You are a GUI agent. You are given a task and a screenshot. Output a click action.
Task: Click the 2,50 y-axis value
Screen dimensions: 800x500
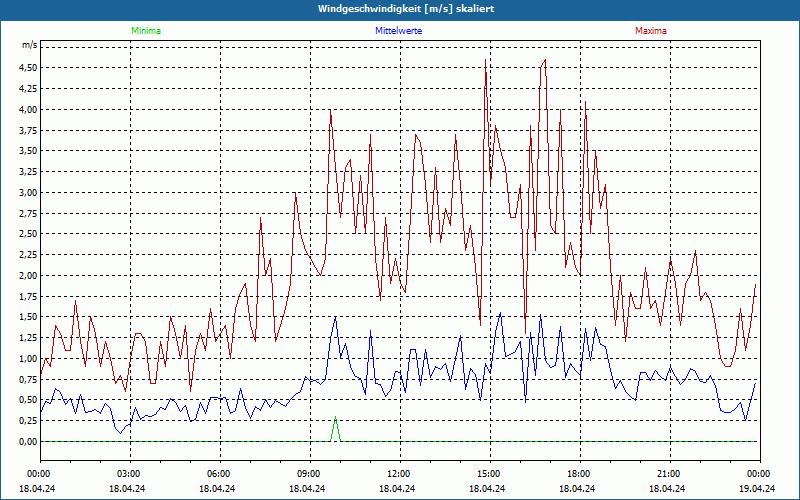(x=28, y=234)
